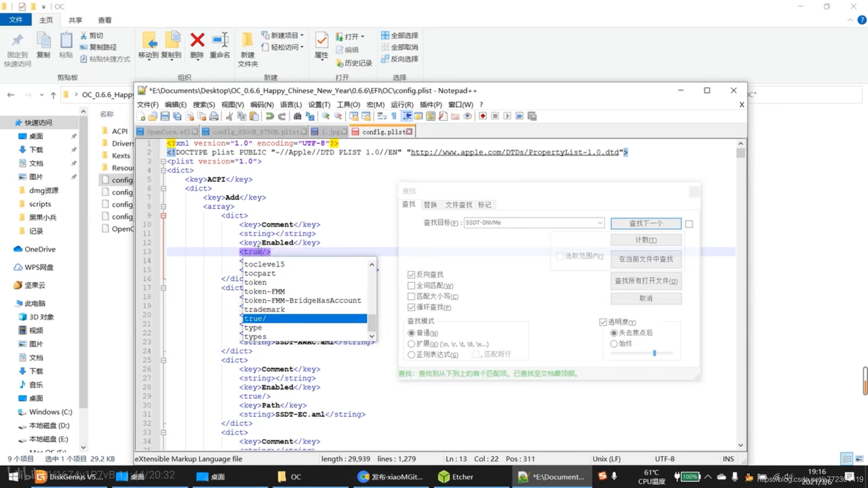This screenshot has width=868, height=488.
Task: Collapse fold marker at line 25 dict
Action: (x=163, y=360)
